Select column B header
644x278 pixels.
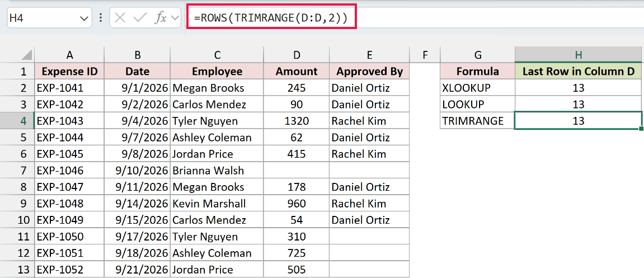coord(137,55)
